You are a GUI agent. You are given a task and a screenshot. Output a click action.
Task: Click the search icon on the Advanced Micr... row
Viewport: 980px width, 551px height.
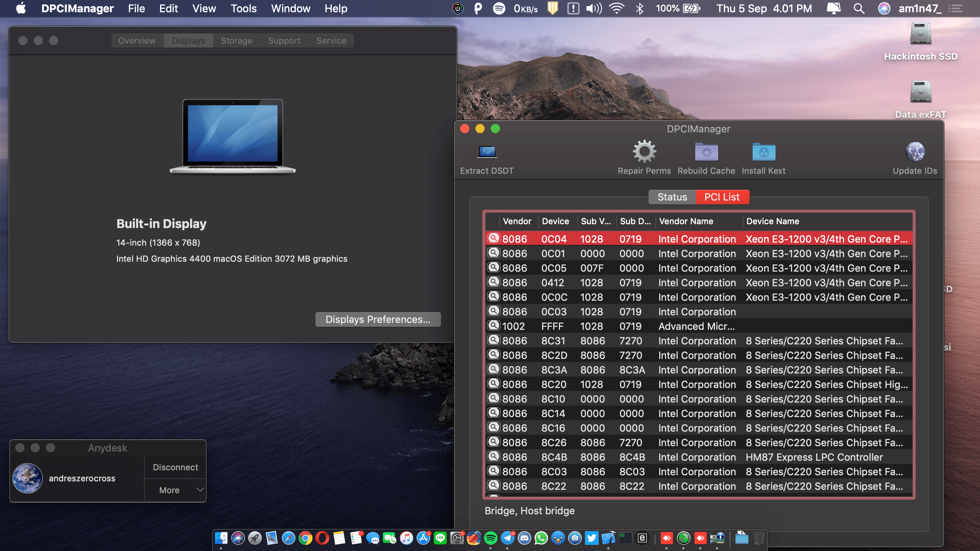pos(493,326)
